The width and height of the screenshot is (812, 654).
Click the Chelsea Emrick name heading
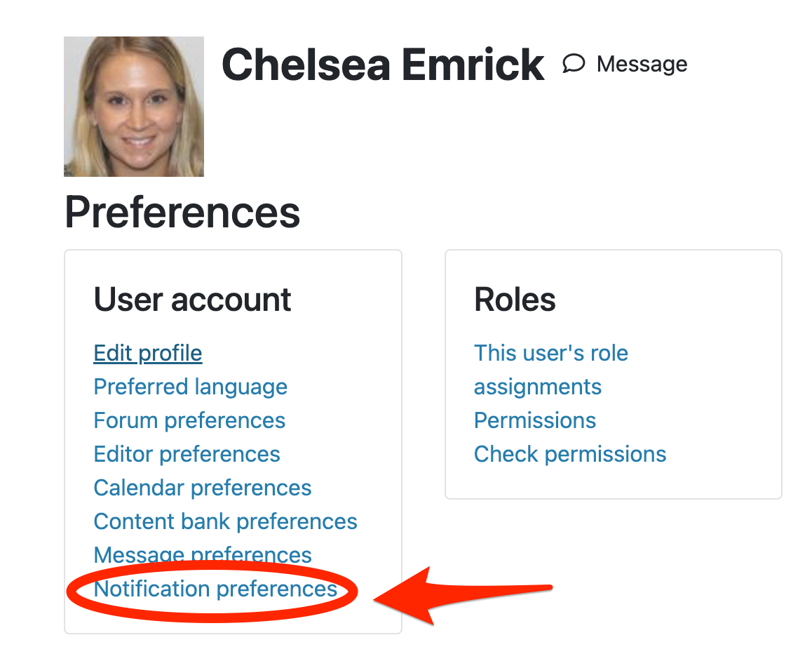tap(383, 65)
